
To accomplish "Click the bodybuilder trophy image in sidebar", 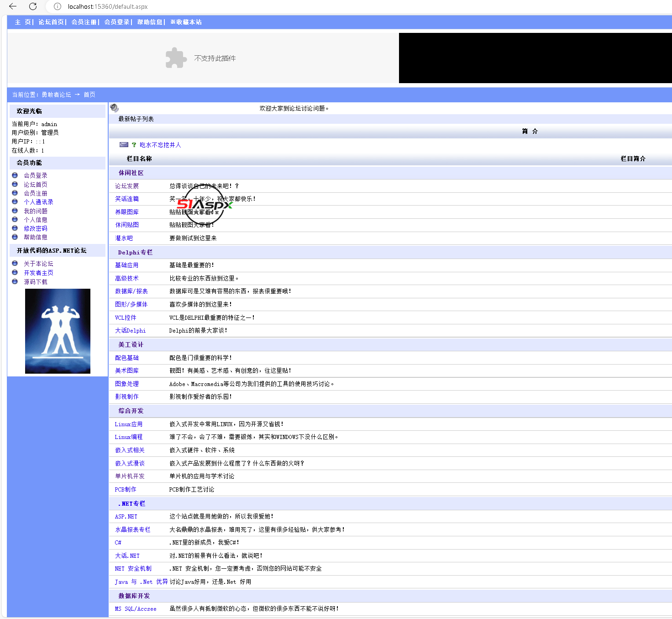I will [58, 331].
